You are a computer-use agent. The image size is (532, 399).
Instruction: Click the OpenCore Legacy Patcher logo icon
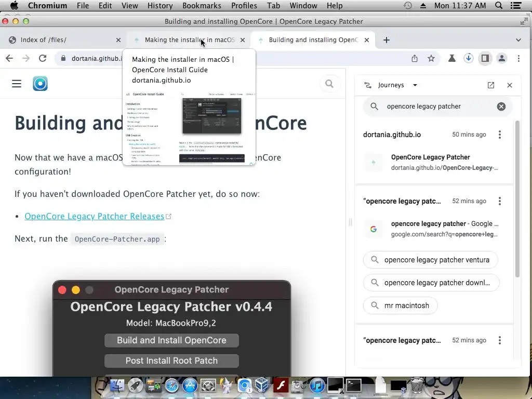40,84
